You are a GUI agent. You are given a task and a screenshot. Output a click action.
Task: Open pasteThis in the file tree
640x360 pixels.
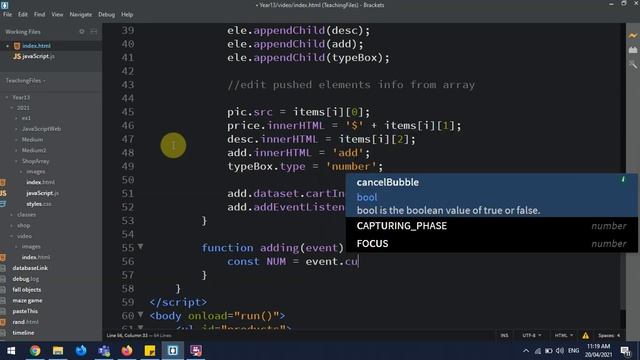25,311
